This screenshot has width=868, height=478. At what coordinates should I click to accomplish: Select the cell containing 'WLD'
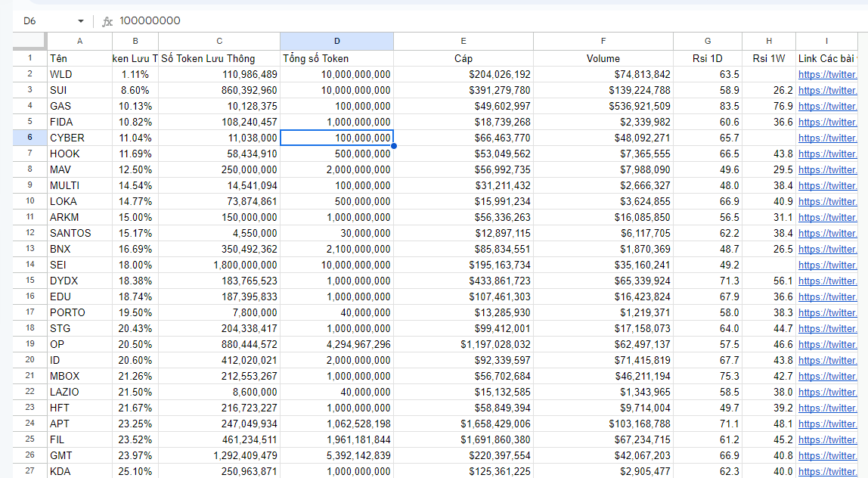(x=79, y=74)
